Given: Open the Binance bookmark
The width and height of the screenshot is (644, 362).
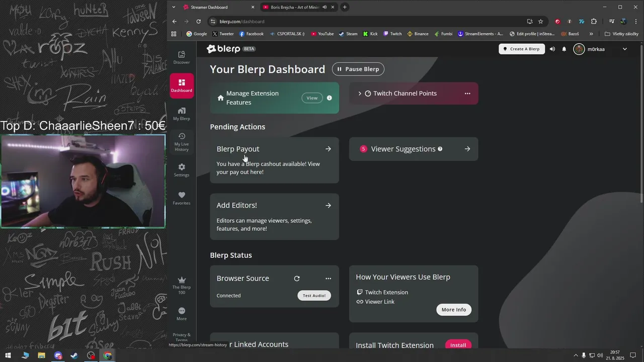Looking at the screenshot, I should click(418, 34).
